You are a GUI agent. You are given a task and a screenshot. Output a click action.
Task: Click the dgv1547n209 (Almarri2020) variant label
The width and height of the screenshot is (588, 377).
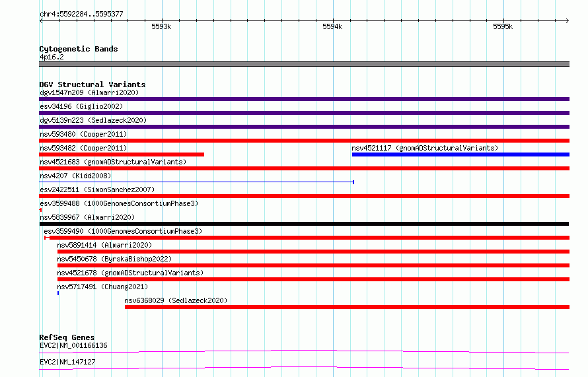point(89,92)
